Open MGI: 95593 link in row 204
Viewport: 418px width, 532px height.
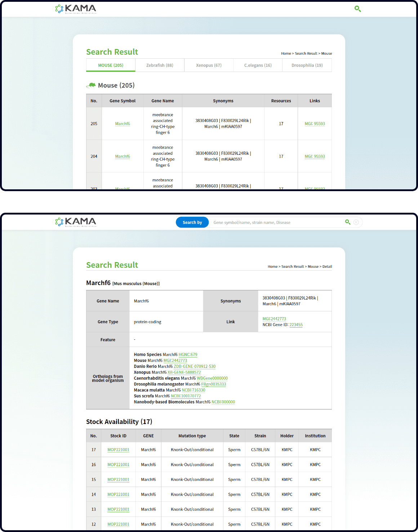[x=315, y=156]
